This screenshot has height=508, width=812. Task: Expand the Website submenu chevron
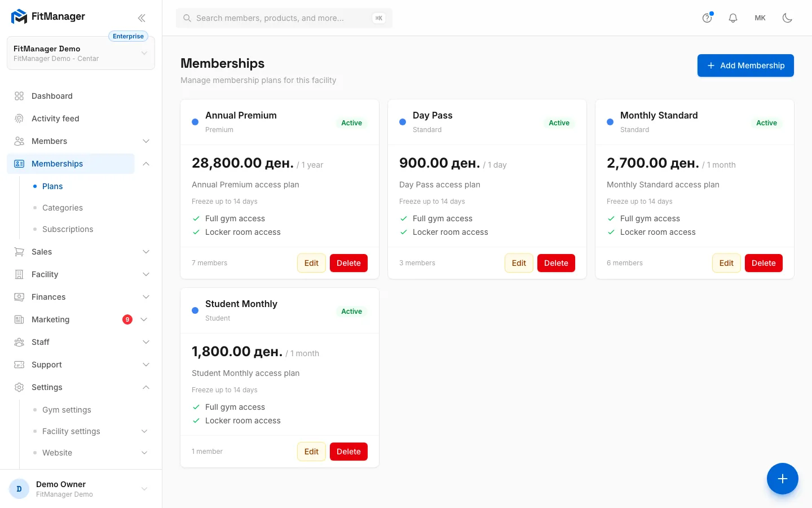point(144,453)
